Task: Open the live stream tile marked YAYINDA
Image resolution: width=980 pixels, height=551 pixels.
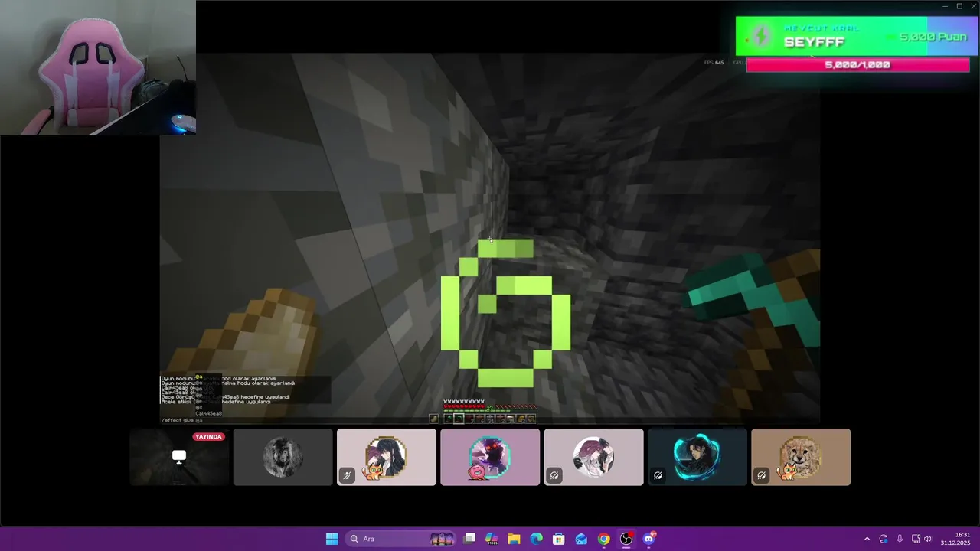Action: pyautogui.click(x=179, y=457)
